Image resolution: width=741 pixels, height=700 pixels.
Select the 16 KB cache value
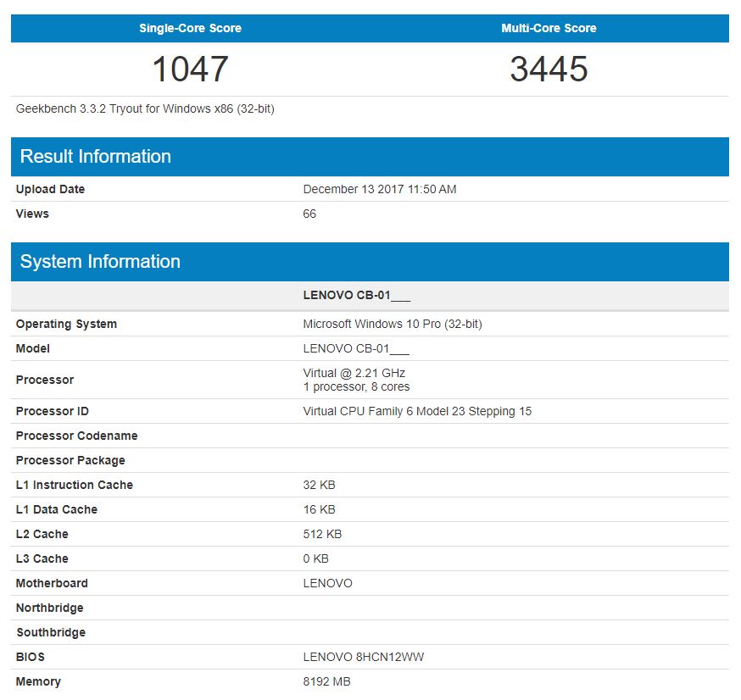[319, 509]
